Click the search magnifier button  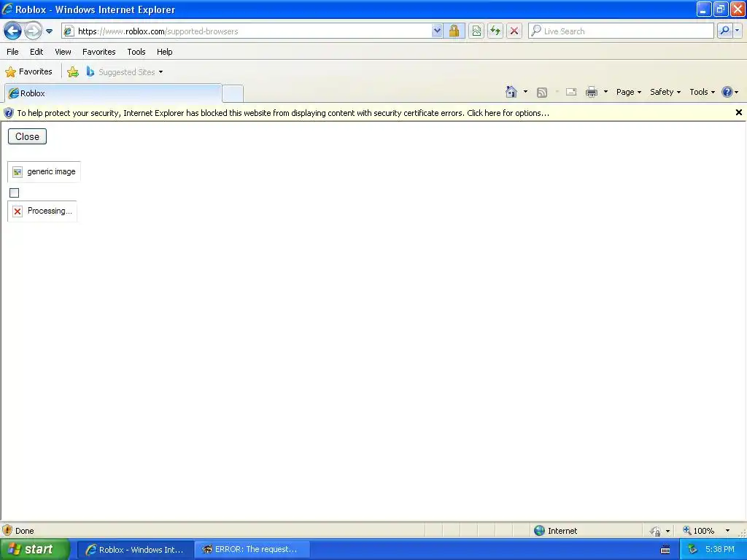point(724,31)
